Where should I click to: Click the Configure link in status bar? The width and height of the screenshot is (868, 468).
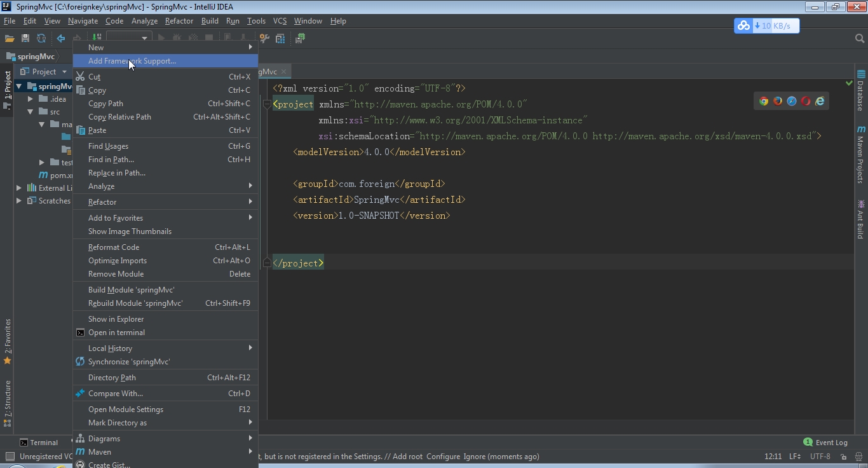click(x=443, y=457)
